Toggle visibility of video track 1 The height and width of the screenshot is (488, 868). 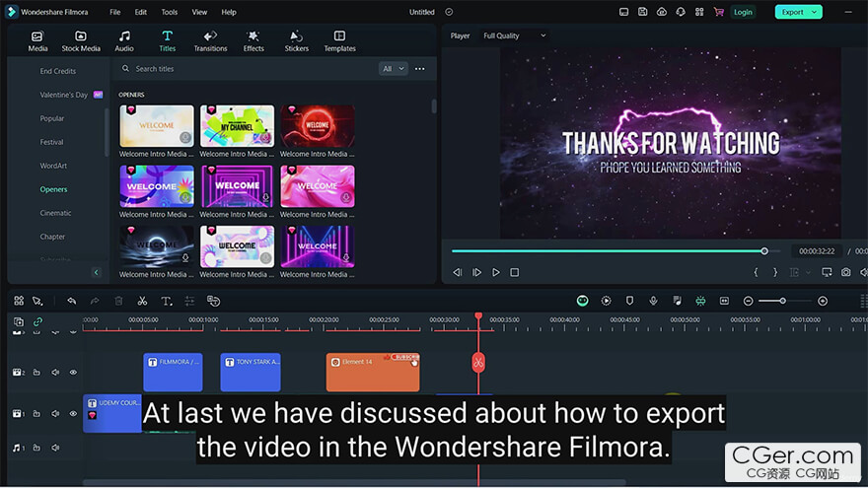pos(73,414)
